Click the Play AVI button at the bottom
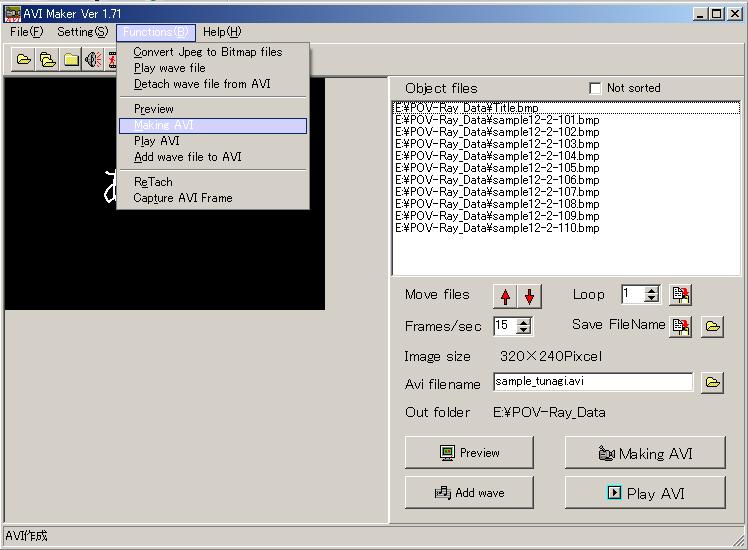Image resolution: width=748 pixels, height=550 pixels. 645,492
